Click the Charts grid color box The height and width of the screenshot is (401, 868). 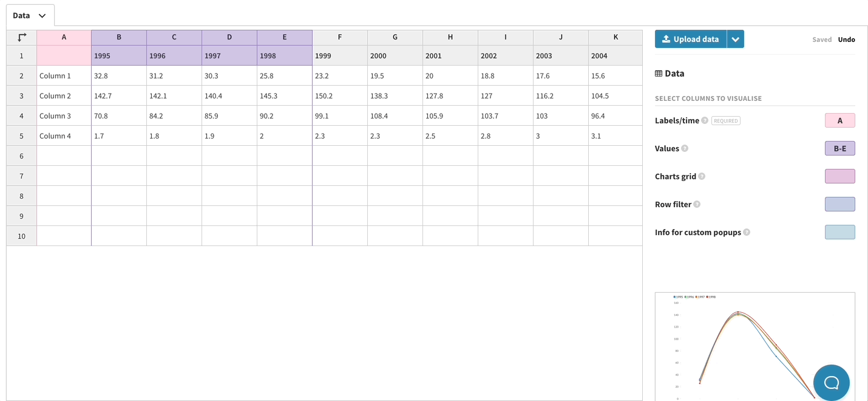[x=839, y=176]
